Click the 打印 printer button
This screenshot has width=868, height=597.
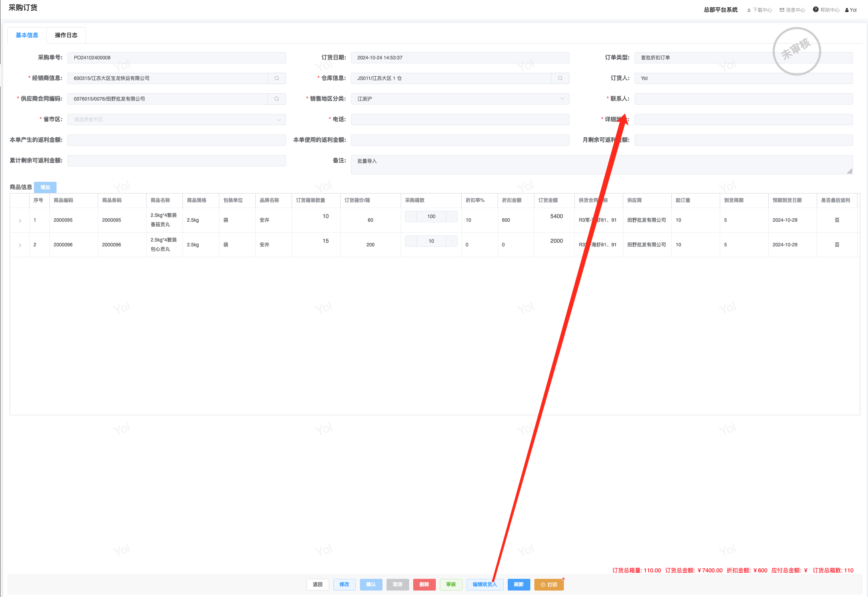[x=549, y=584]
